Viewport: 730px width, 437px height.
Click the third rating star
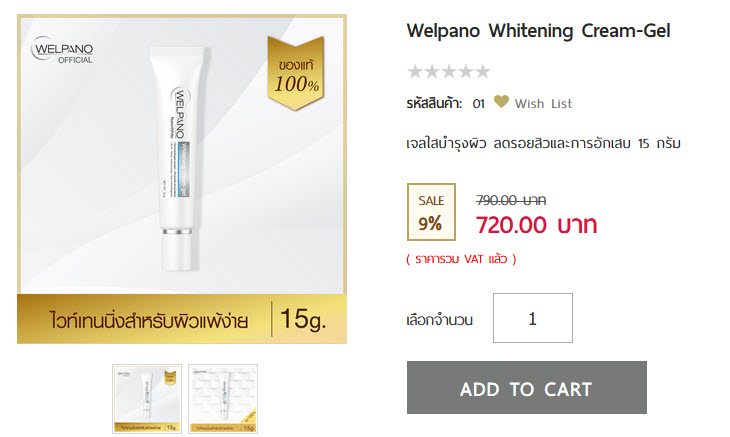pos(449,72)
